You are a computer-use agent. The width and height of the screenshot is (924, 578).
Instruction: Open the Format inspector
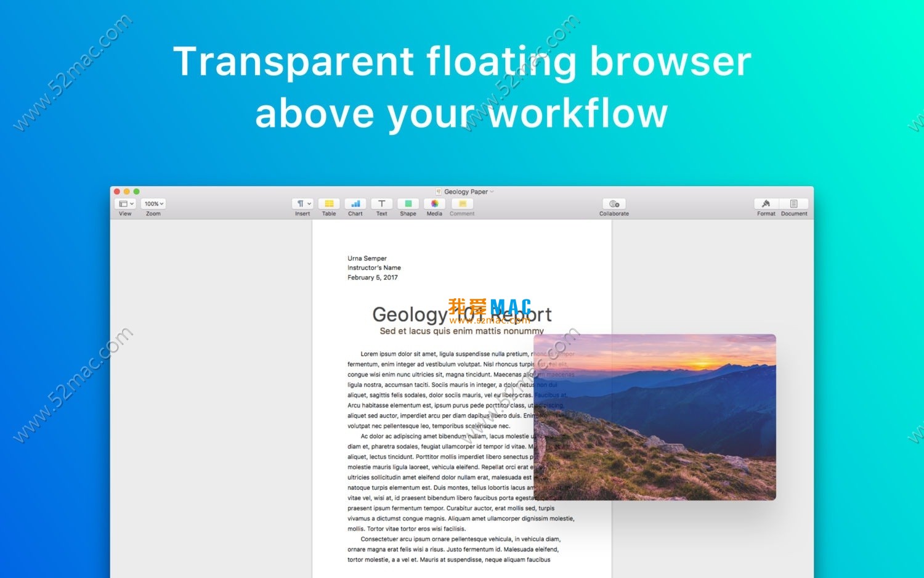[766, 204]
